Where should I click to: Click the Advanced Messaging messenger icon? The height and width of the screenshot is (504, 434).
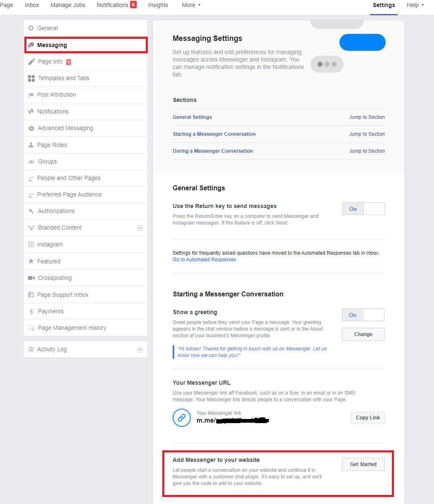[x=31, y=128]
